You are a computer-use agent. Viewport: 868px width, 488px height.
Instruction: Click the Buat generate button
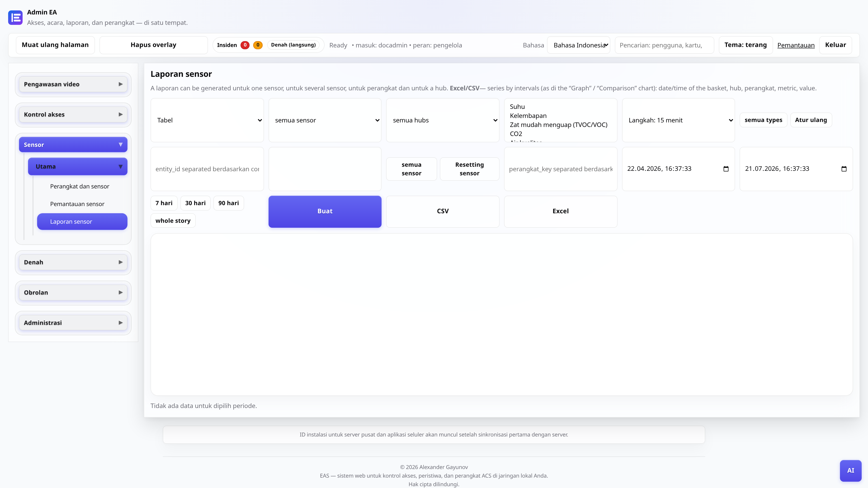[325, 211]
